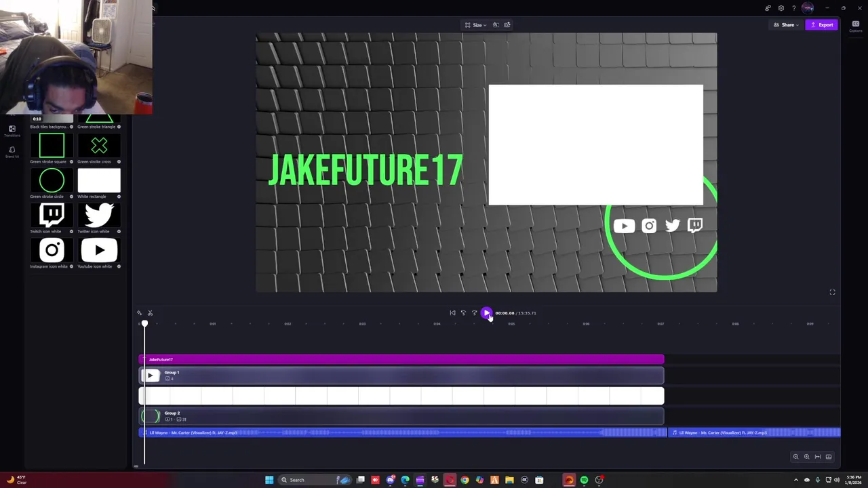Open the settings gear in title bar
This screenshot has height=488, width=868.
point(781,8)
